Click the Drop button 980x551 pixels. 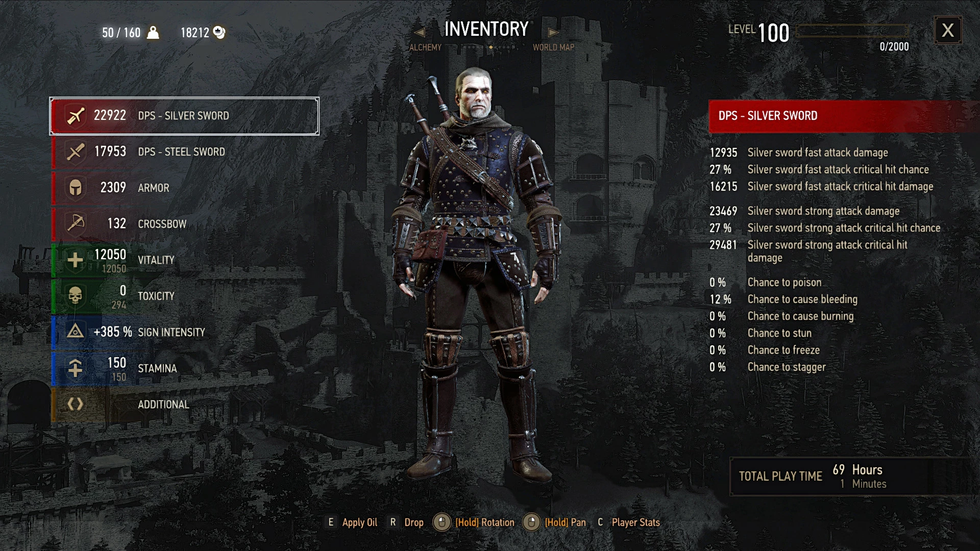[x=406, y=522]
